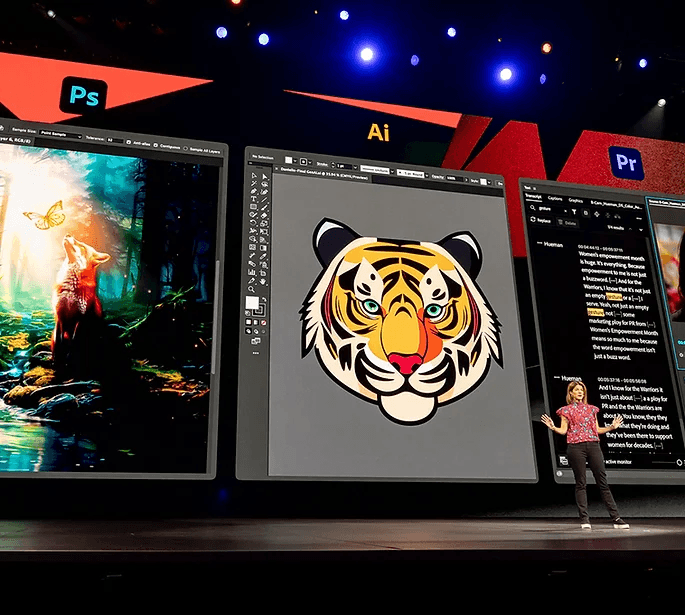The image size is (685, 615).
Task: Open the 3 pt Round brush dropdown
Action: (x=427, y=175)
